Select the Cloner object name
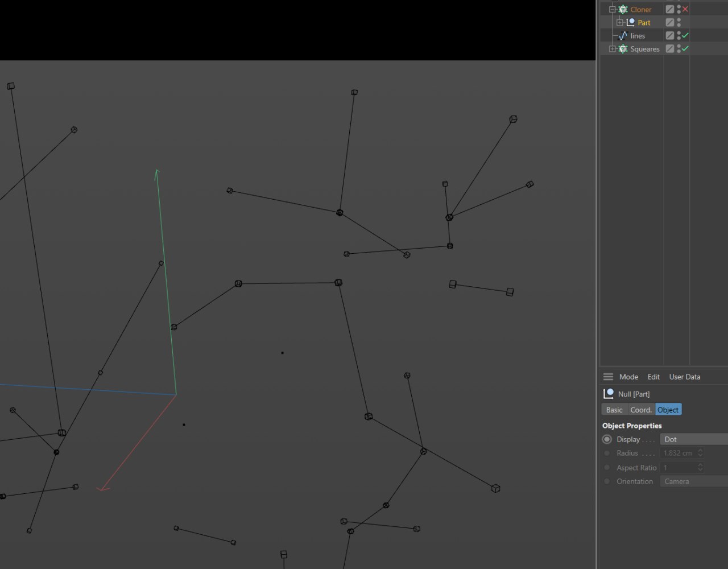 [641, 9]
